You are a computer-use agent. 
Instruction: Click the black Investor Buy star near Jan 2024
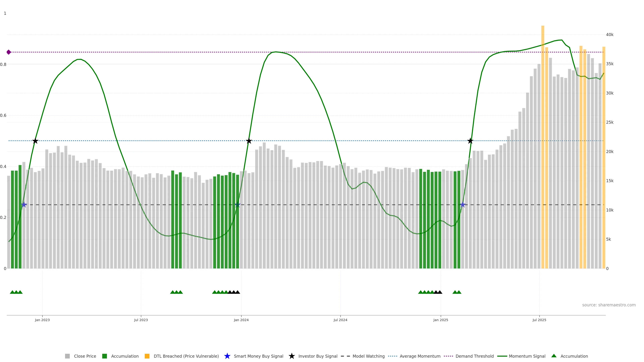tap(249, 141)
